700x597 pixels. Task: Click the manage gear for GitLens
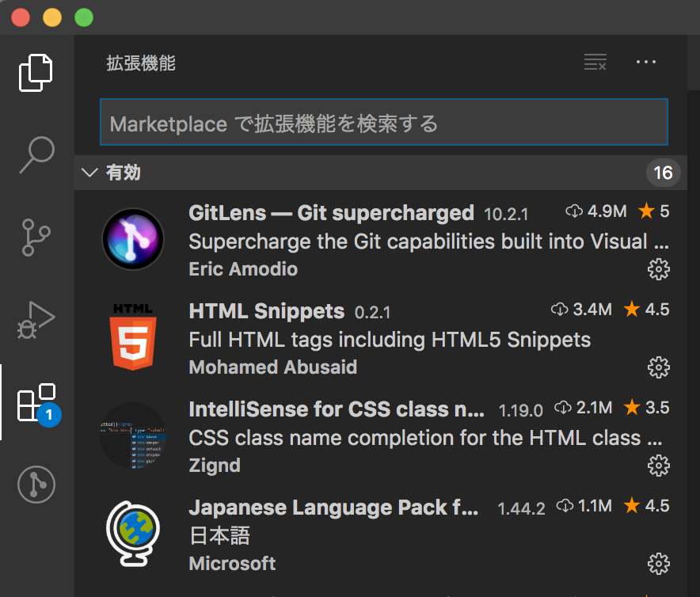point(659,269)
